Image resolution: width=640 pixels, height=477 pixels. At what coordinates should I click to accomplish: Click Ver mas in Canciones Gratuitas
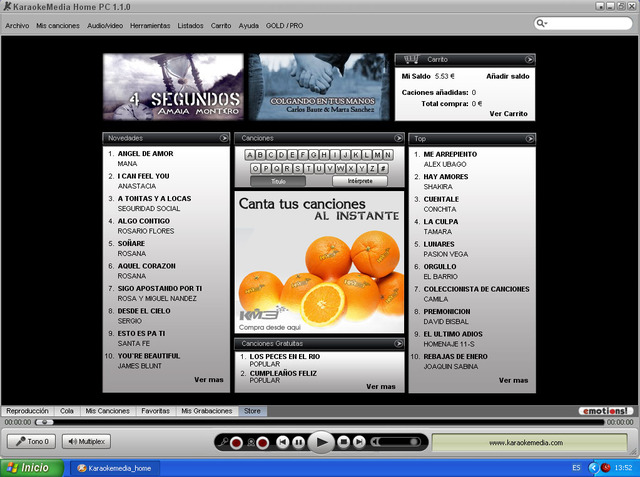click(380, 386)
